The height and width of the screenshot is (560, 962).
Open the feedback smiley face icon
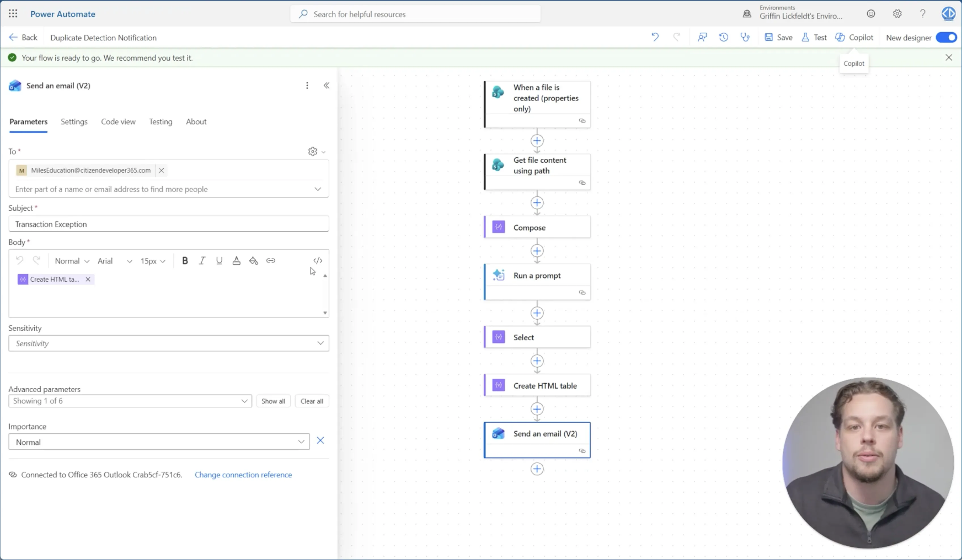point(871,14)
